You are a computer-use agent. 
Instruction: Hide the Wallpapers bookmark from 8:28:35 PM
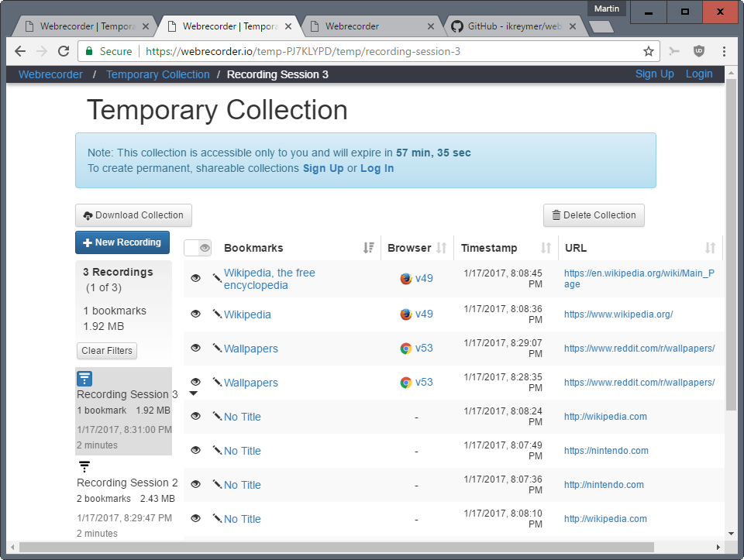coord(195,382)
